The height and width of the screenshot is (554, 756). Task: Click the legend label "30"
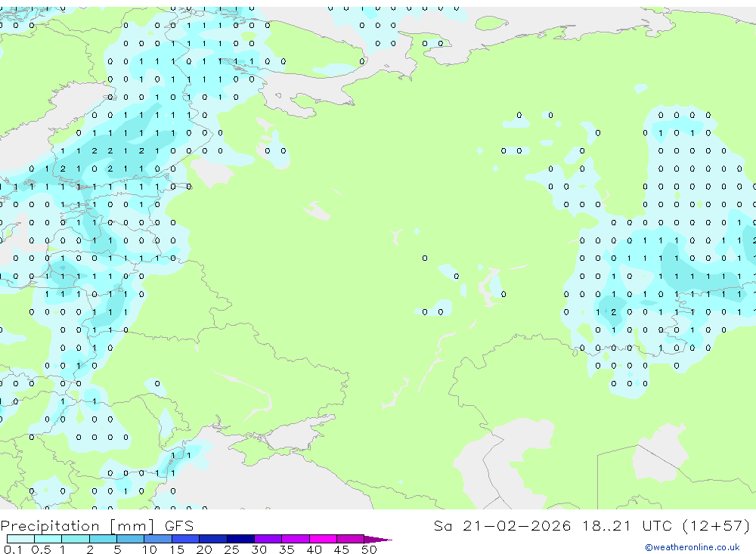259,549
